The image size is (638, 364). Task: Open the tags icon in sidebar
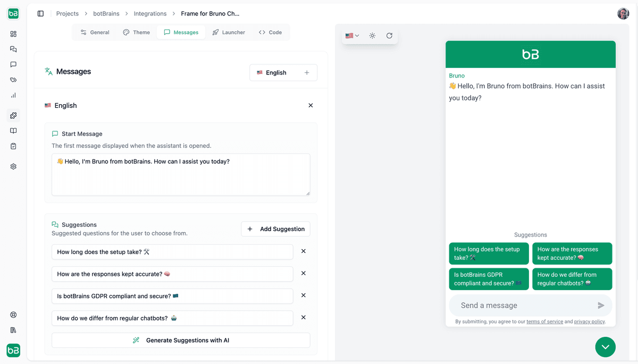(13, 80)
